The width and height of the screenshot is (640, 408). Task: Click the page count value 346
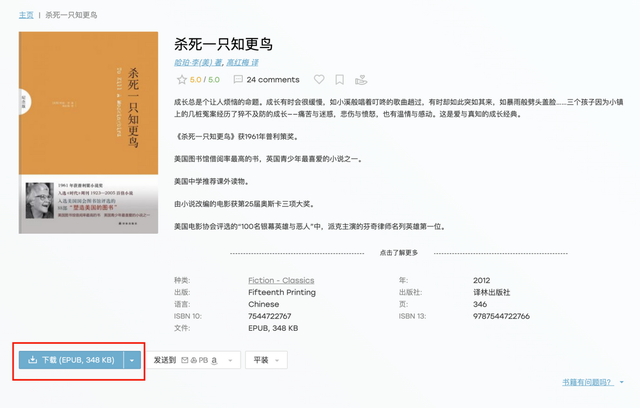click(x=480, y=304)
